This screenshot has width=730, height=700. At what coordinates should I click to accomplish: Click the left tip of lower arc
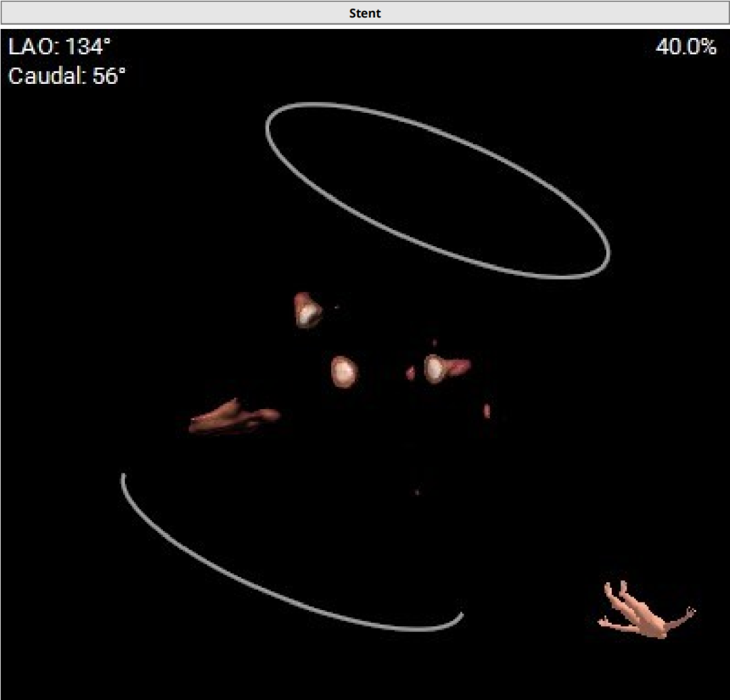point(124,477)
